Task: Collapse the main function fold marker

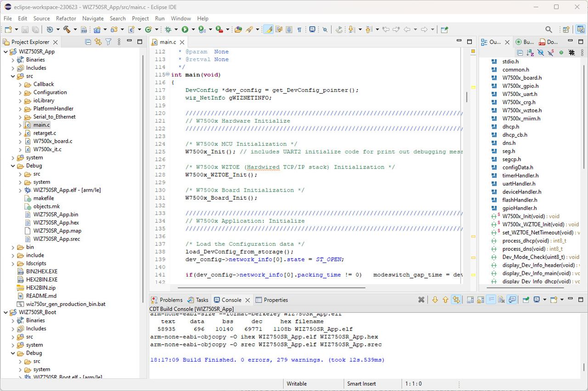Action: (167, 74)
